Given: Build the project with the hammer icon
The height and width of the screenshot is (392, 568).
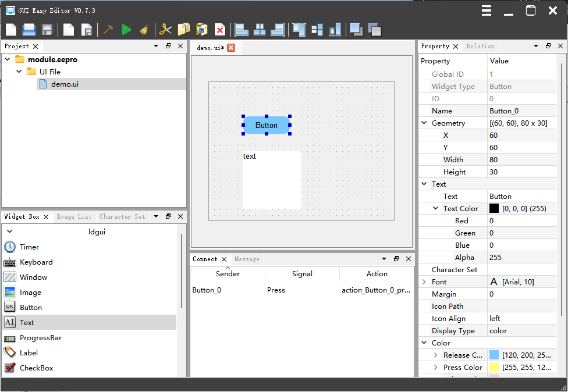Looking at the screenshot, I should (x=108, y=30).
